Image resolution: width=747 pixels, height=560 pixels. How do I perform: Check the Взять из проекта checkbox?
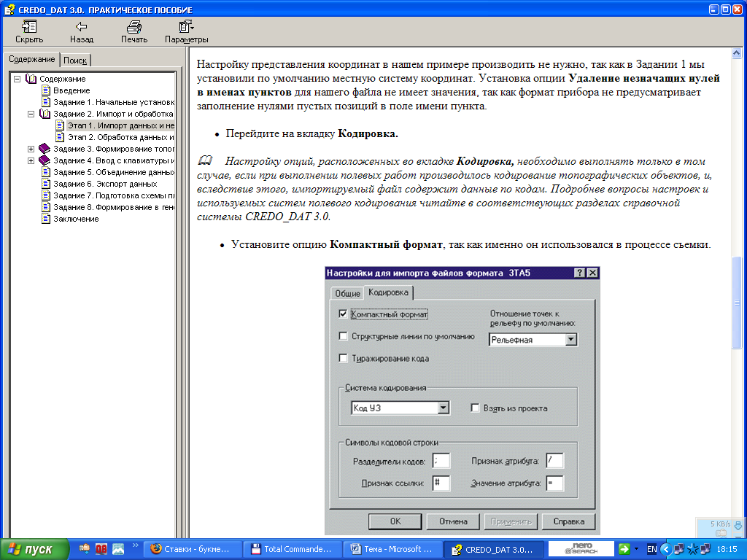pyautogui.click(x=475, y=408)
